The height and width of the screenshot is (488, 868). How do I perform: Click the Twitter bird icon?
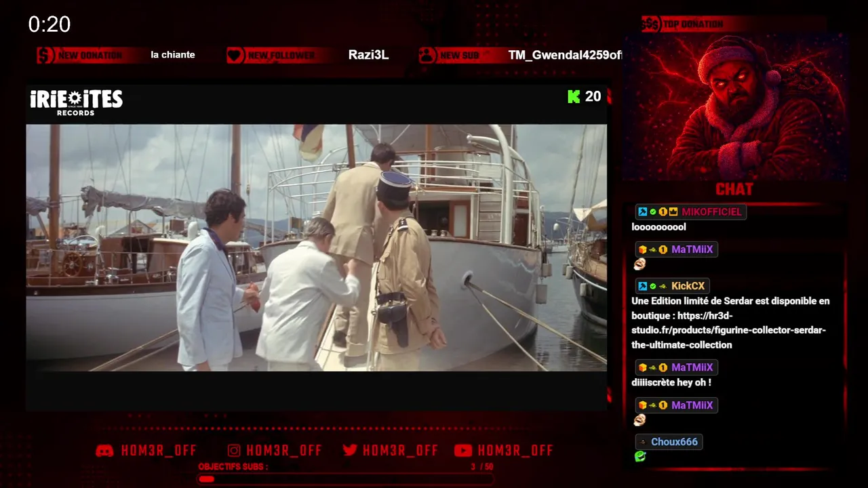tap(350, 451)
